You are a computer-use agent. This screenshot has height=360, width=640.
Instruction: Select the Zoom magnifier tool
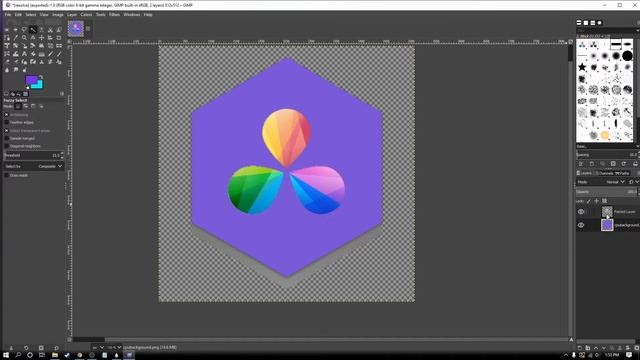coord(24,38)
